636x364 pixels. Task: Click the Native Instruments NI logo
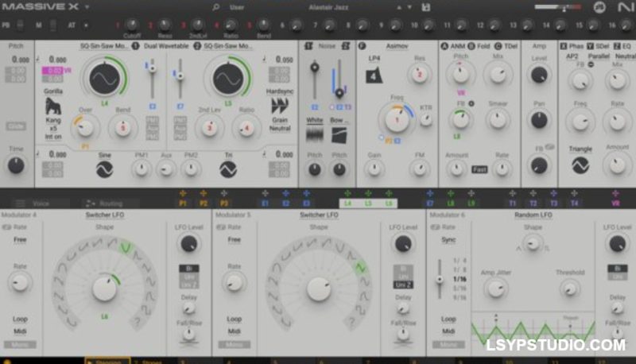(626, 7)
